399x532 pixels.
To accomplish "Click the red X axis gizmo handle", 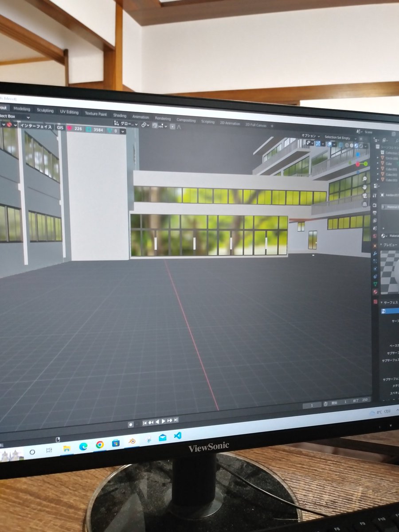I will tap(358, 164).
